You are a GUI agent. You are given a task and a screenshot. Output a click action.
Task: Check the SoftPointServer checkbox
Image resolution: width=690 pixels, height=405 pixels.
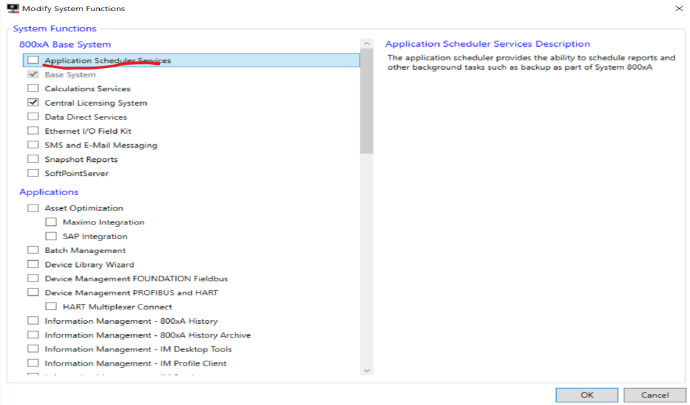click(33, 173)
